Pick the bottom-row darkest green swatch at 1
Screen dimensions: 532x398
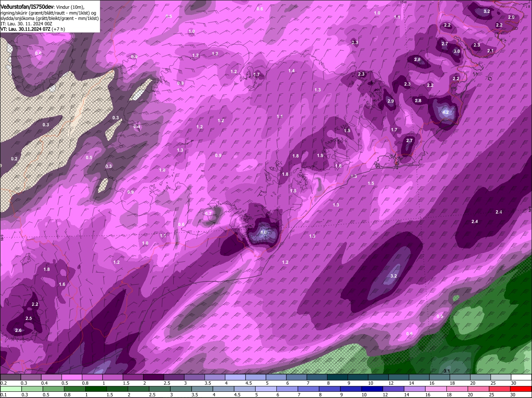[96, 389]
